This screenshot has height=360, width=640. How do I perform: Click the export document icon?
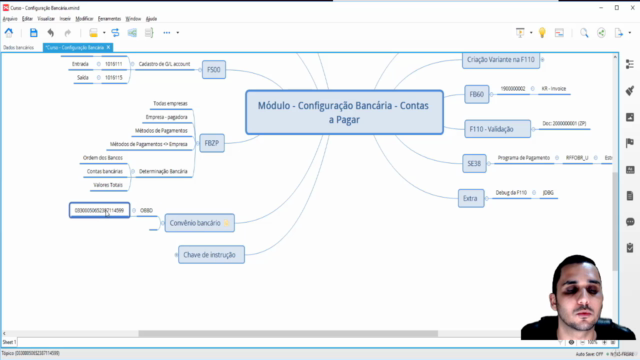pyautogui.click(x=619, y=33)
